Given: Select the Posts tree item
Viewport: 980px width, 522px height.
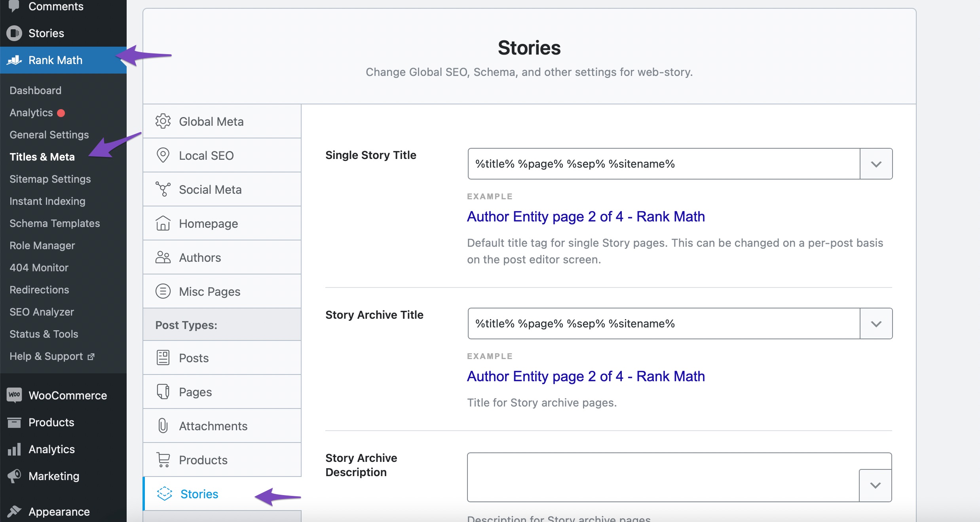Looking at the screenshot, I should [x=193, y=357].
